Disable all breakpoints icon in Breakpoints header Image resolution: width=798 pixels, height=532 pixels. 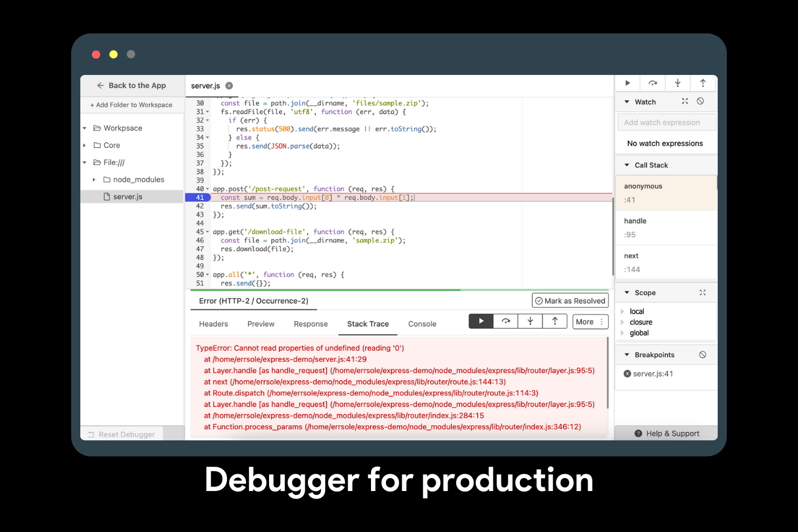(703, 355)
